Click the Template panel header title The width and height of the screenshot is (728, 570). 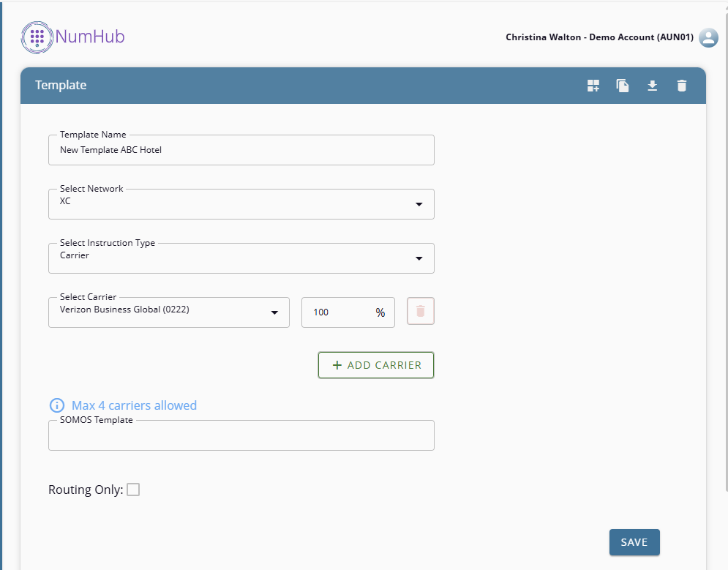click(61, 86)
